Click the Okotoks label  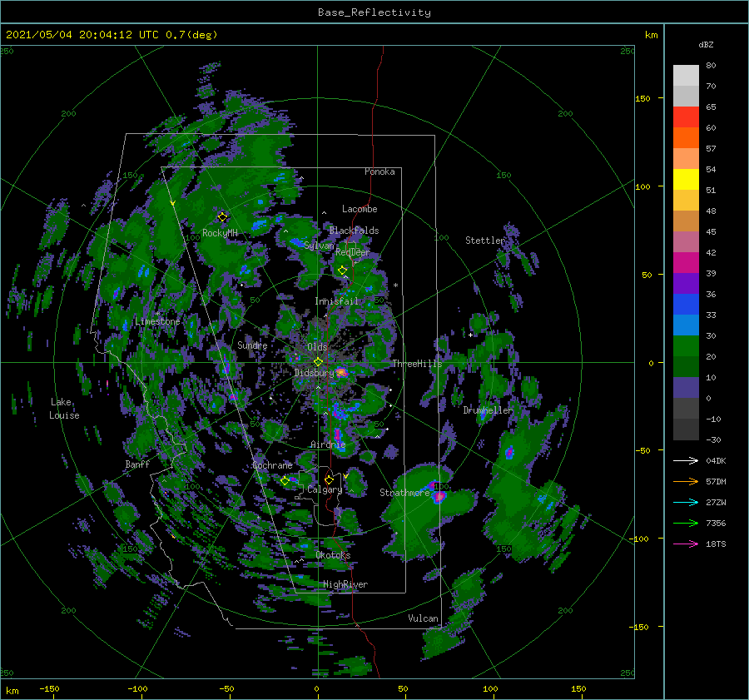pyautogui.click(x=333, y=555)
